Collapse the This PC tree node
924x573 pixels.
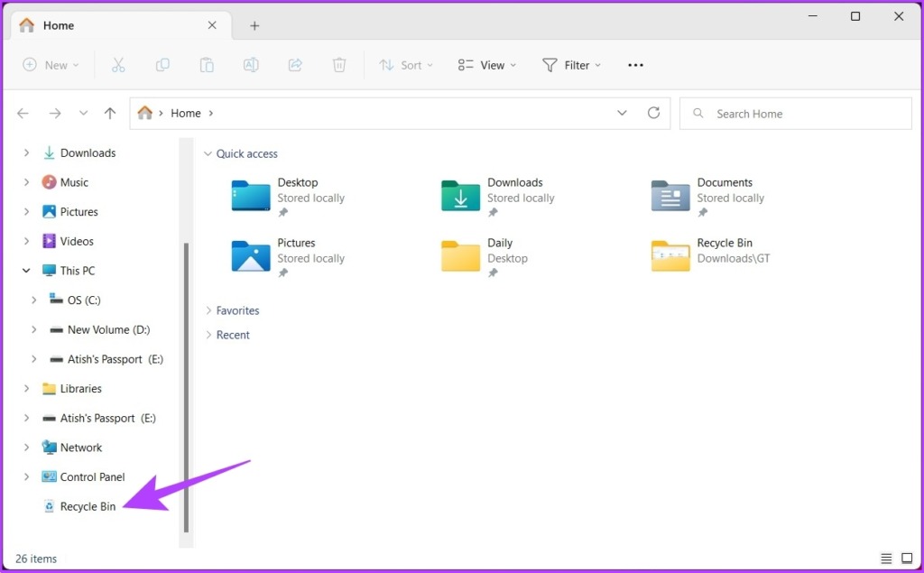[x=26, y=271]
